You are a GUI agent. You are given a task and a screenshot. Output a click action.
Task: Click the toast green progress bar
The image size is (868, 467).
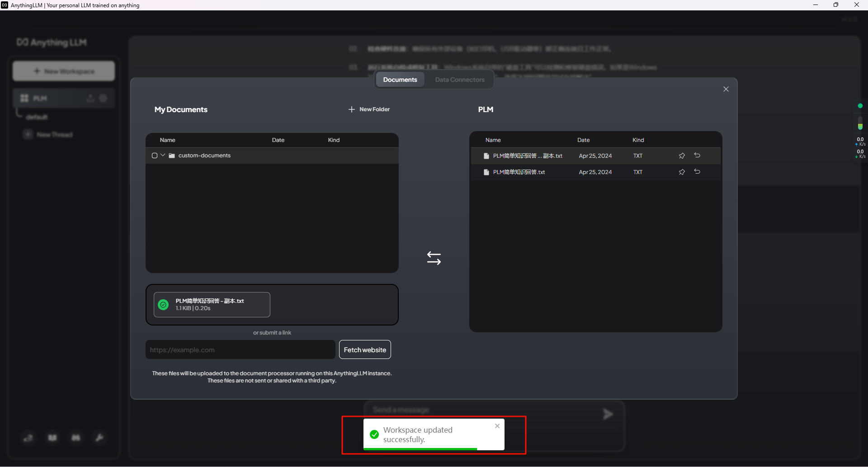(x=420, y=449)
